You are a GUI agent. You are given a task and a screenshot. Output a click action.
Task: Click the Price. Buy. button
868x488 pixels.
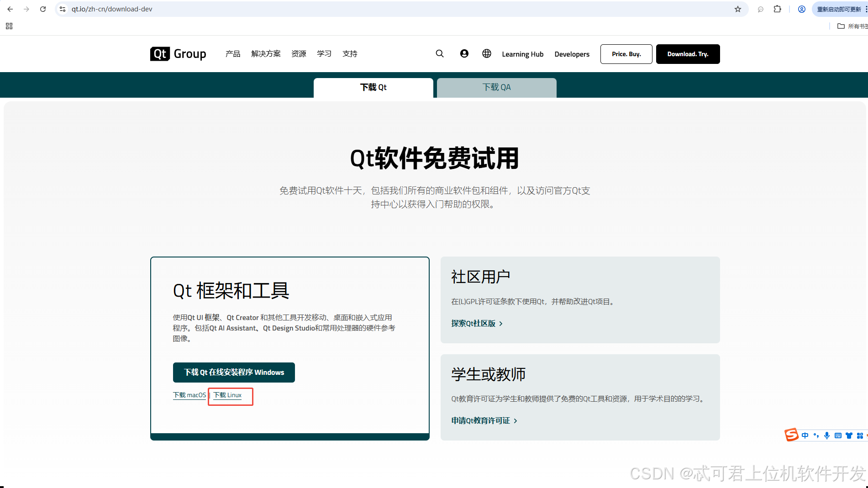click(x=626, y=54)
